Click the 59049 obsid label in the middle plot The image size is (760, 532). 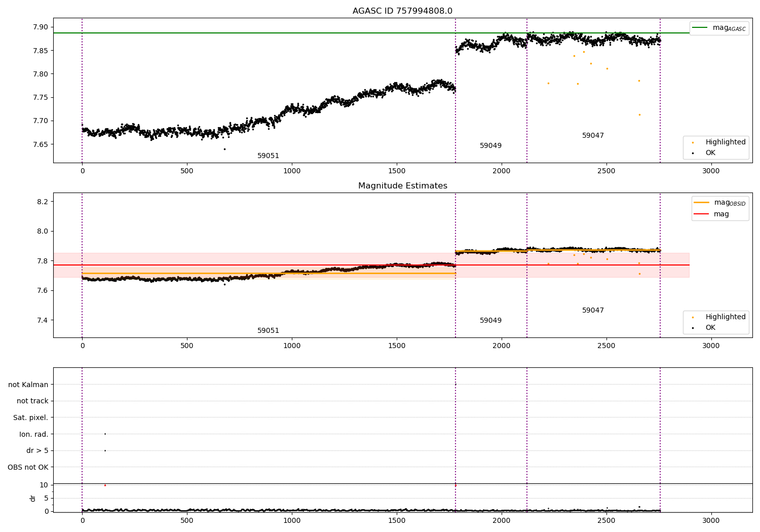[x=490, y=321]
